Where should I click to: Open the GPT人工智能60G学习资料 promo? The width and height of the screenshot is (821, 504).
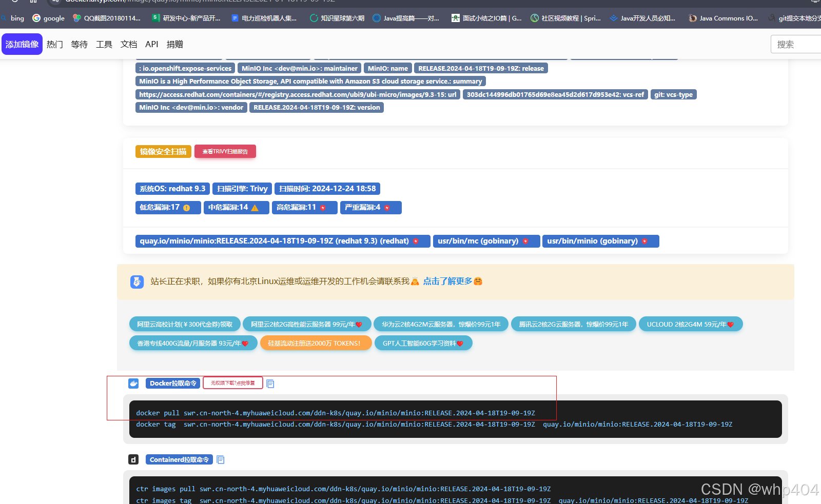pyautogui.click(x=423, y=343)
